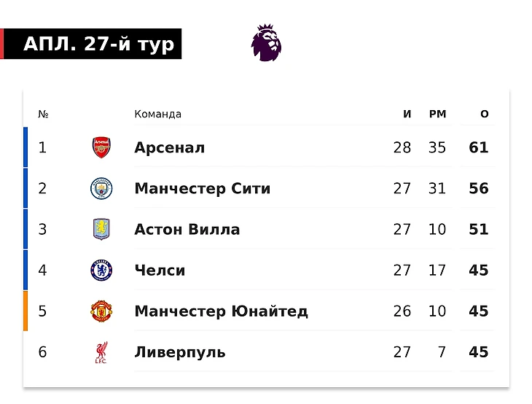532x404 pixels.
Task: Open the Манчестер Сити team name
Action: pos(202,189)
